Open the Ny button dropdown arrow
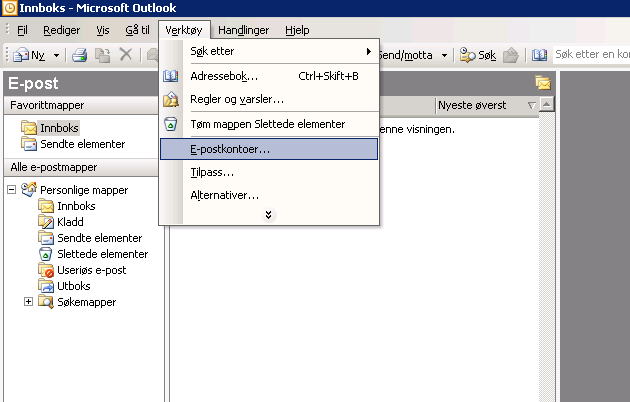The height and width of the screenshot is (402, 630). 56,55
